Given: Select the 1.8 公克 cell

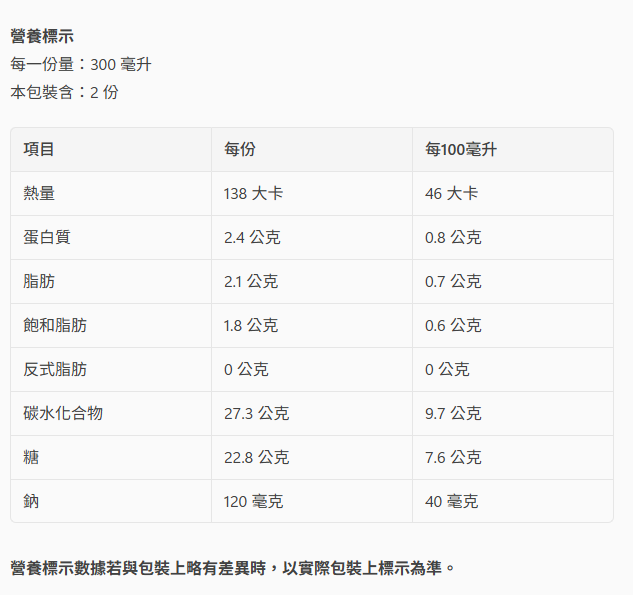Looking at the screenshot, I should click(251, 325).
